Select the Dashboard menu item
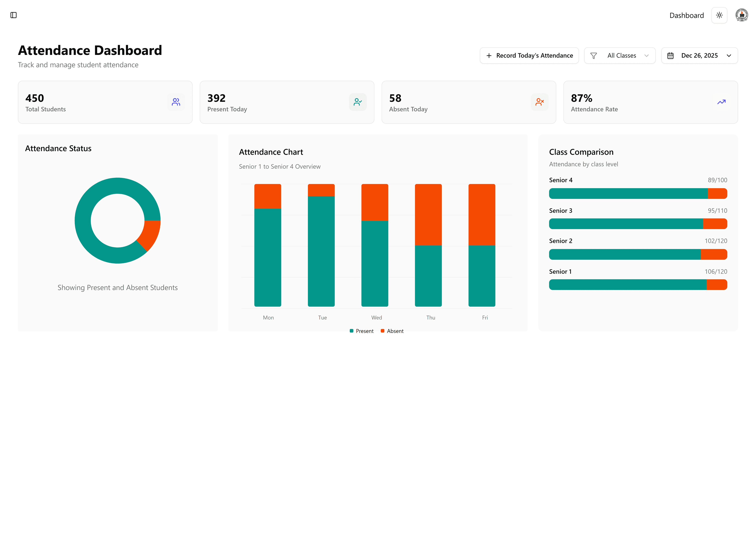Viewport: 756px width, 537px height. [x=687, y=15]
